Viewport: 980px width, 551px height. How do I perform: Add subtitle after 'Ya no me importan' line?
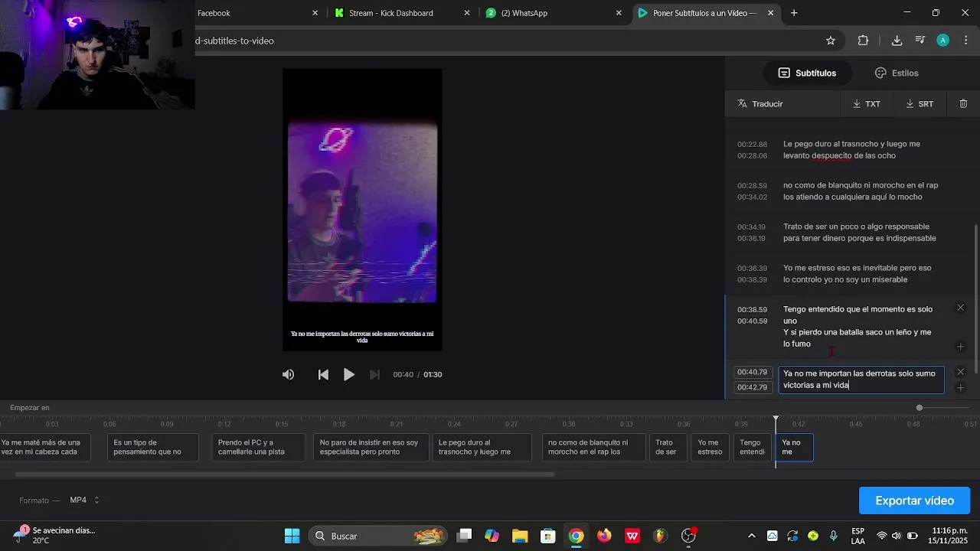pos(961,388)
